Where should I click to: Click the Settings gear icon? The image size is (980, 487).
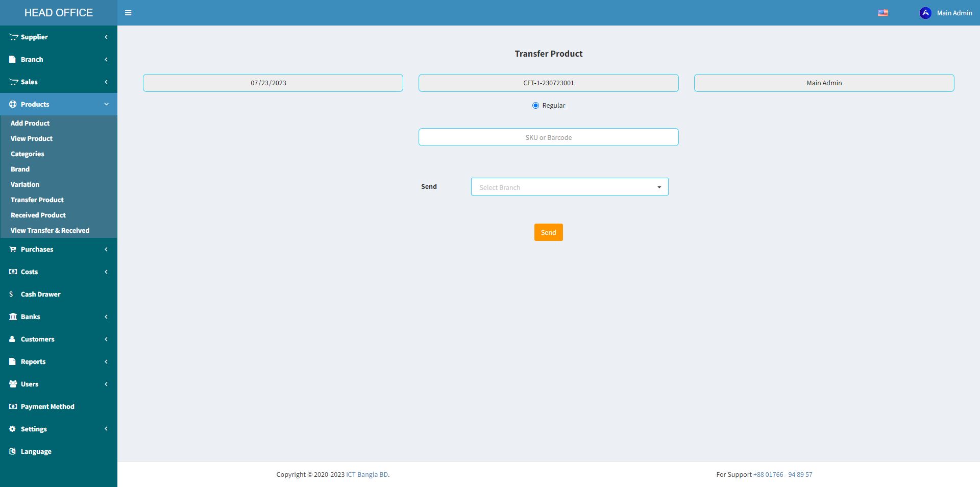pyautogui.click(x=12, y=429)
